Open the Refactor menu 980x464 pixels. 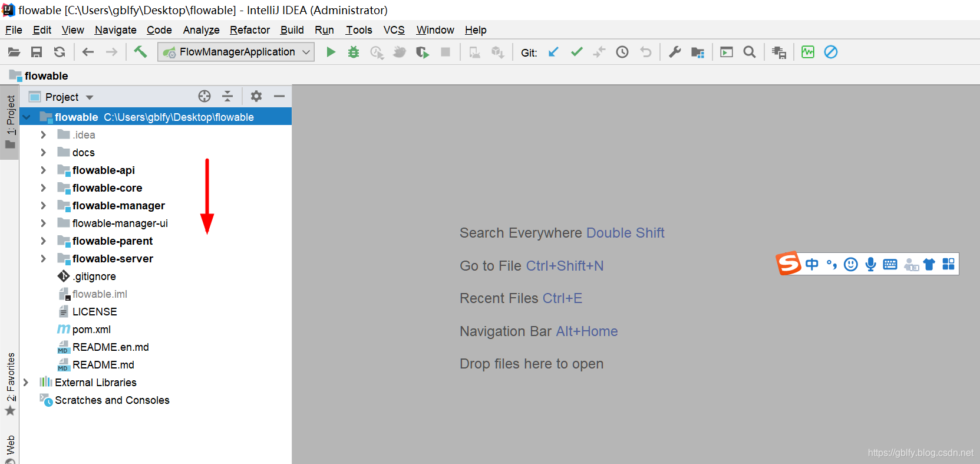[250, 30]
